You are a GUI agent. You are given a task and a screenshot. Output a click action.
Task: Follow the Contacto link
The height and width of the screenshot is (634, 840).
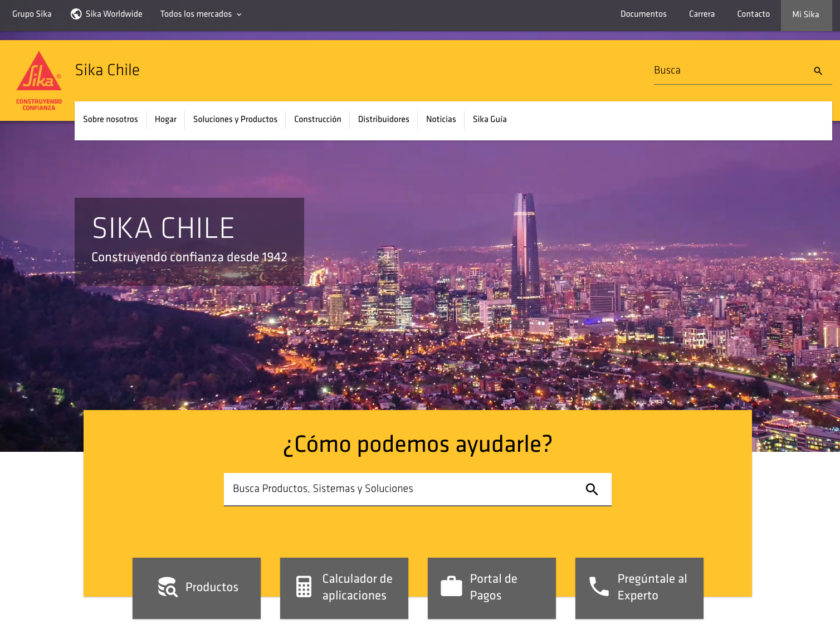pyautogui.click(x=753, y=14)
